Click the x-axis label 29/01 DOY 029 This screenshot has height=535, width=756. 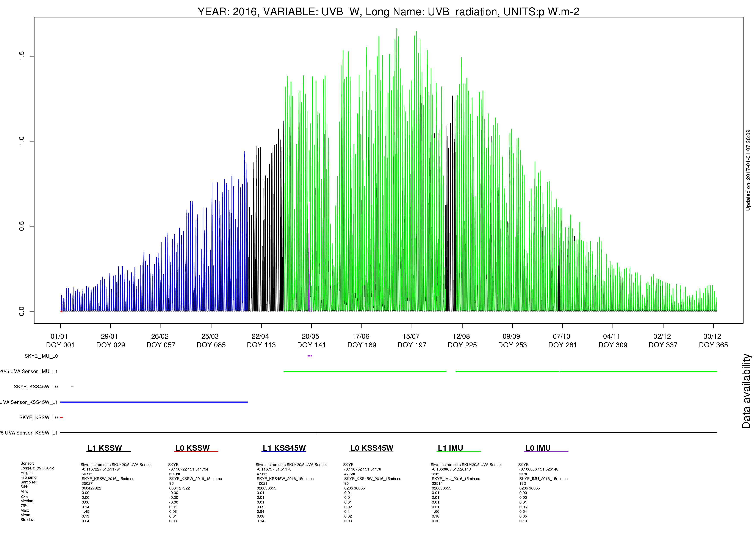110,341
